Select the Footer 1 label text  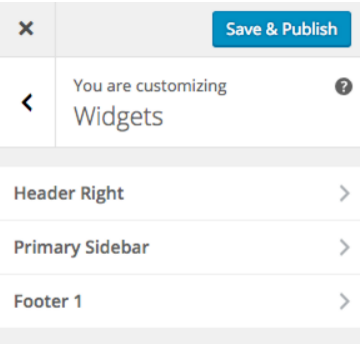pos(48,301)
